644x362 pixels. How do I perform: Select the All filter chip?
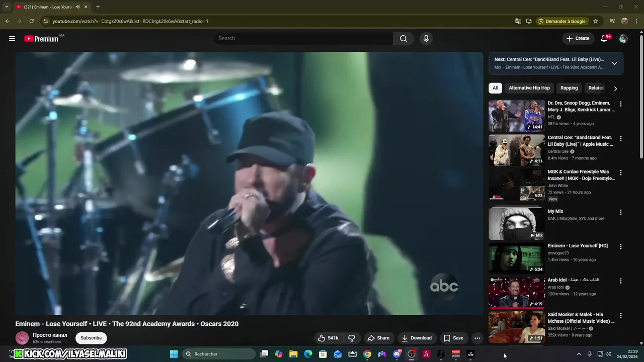[x=495, y=88]
